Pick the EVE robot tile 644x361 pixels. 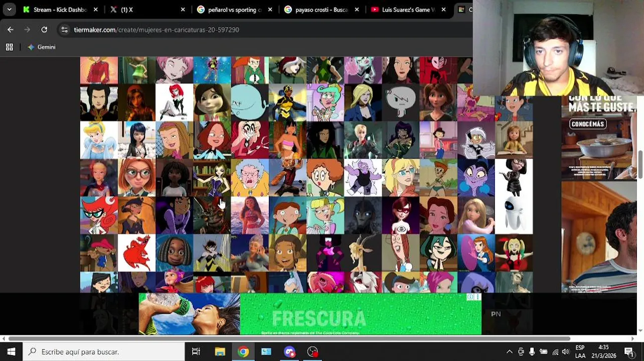pyautogui.click(x=514, y=215)
